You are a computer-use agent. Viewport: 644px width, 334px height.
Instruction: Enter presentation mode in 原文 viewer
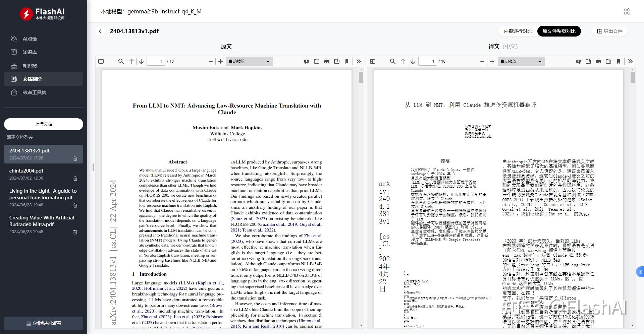[307, 61]
